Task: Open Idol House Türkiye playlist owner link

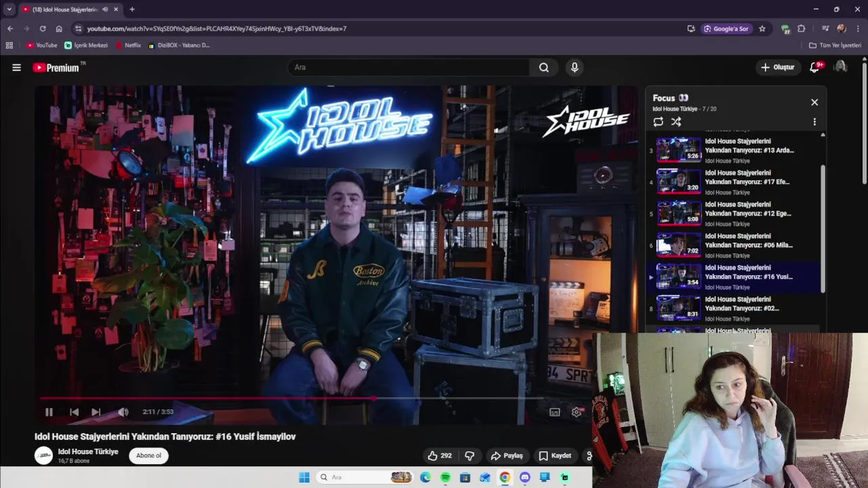Action: [x=675, y=109]
